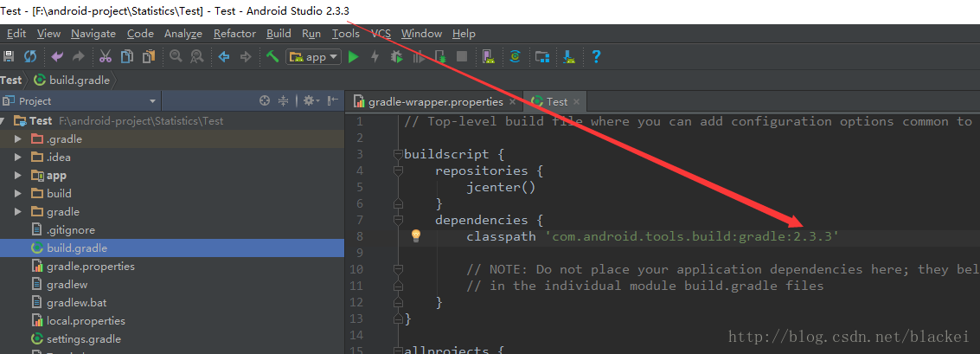This screenshot has height=354, width=980.
Task: Click the Synchronize refresh icon
Action: click(30, 57)
